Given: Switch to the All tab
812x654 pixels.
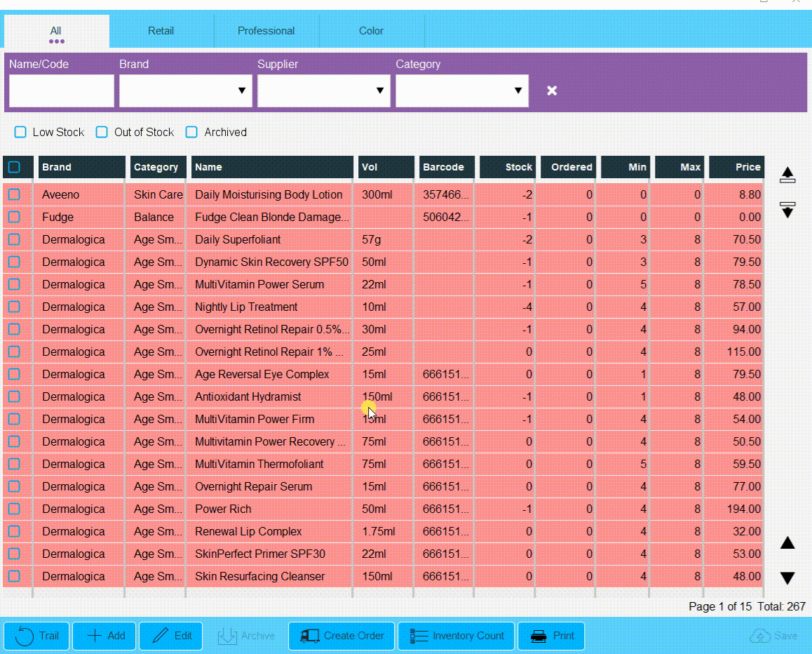Looking at the screenshot, I should tap(56, 31).
